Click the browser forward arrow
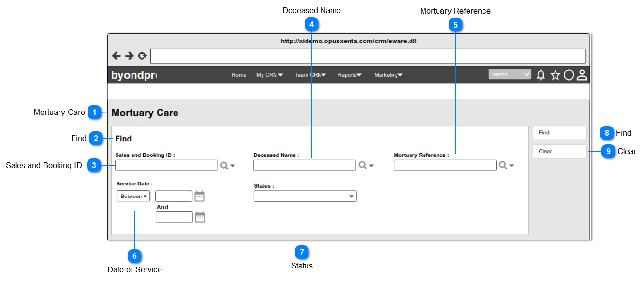Viewport: 644px width, 282px height. [x=130, y=56]
